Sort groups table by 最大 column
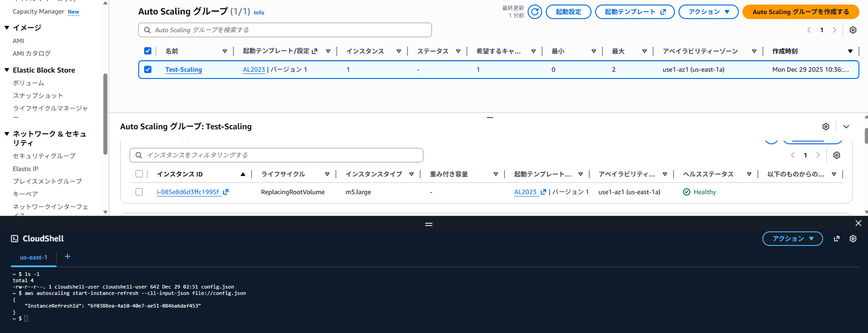Viewport: 868px width, 333px height. coord(644,51)
